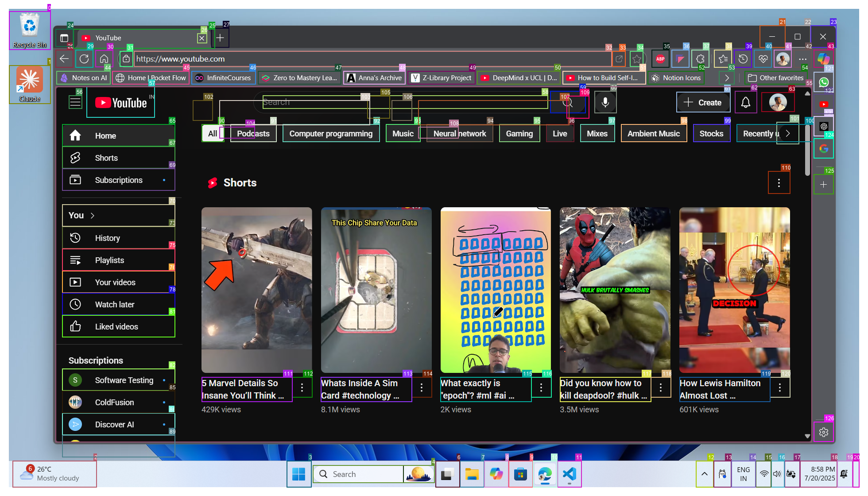Screen dimensions: 868x496
Task: Open ChatGPT icon in Edge sidebar
Action: click(824, 126)
